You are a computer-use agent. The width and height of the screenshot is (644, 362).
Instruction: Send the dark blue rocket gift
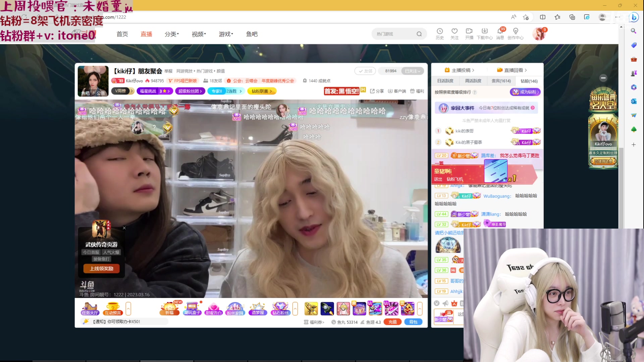[x=327, y=309]
